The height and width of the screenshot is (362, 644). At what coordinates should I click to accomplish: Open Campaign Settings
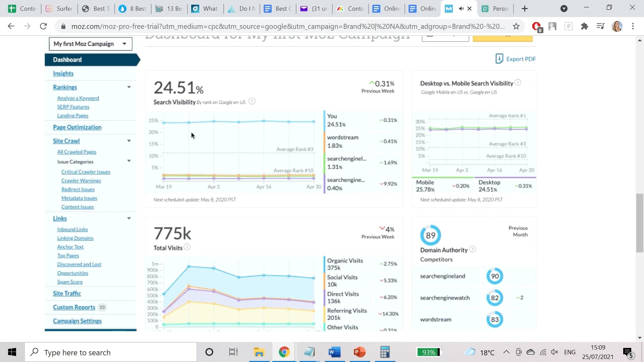click(x=77, y=321)
